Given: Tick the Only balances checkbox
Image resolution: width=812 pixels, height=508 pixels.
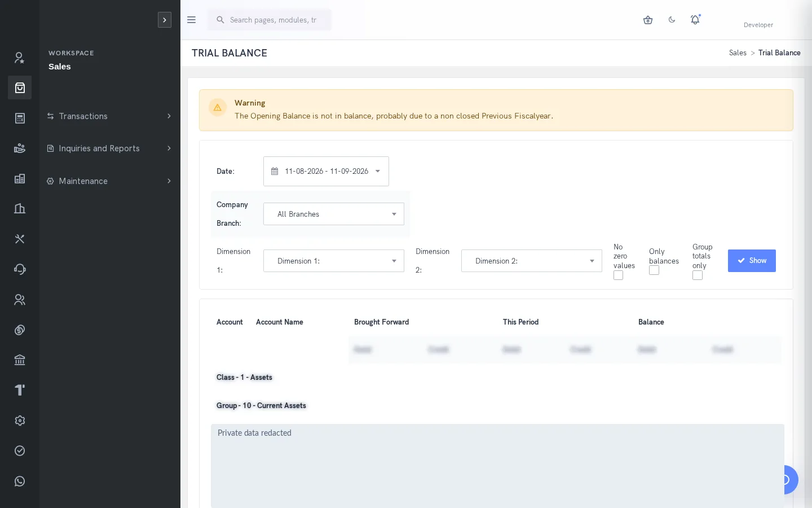Looking at the screenshot, I should point(654,270).
